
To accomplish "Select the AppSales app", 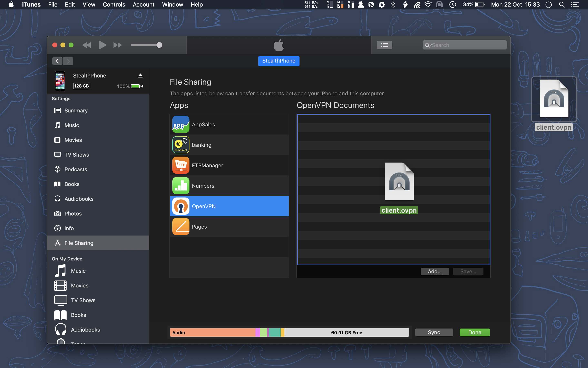I will tap(229, 124).
